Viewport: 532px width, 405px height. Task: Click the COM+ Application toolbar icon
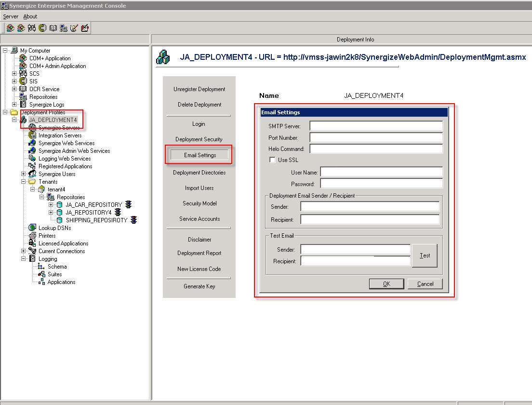tap(11, 28)
